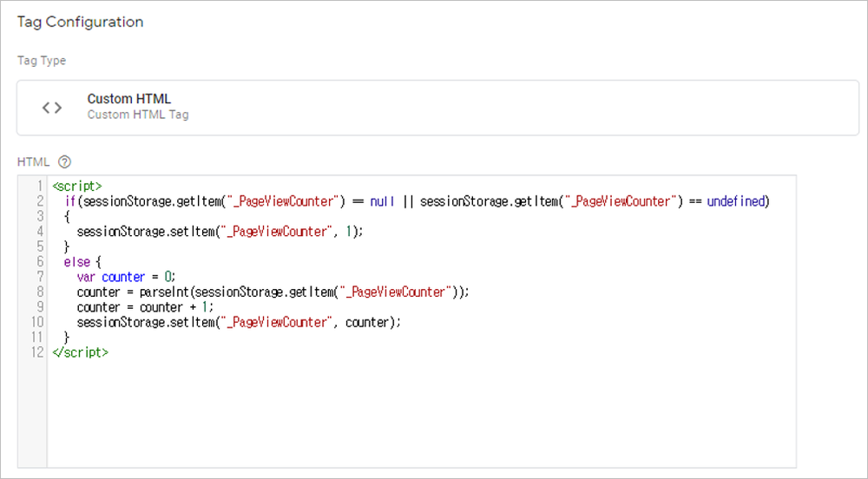Image resolution: width=868 pixels, height=479 pixels.
Task: Select the Custom HTML tag type card
Action: pos(437,108)
